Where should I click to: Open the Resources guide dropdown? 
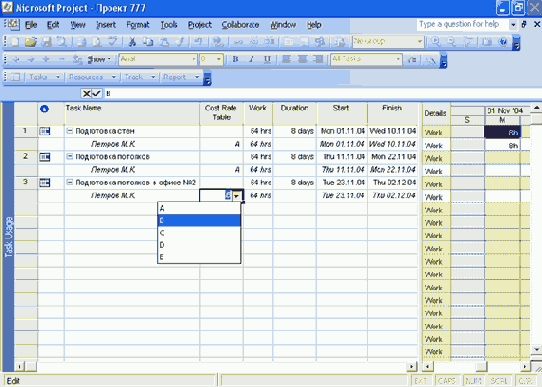click(92, 77)
